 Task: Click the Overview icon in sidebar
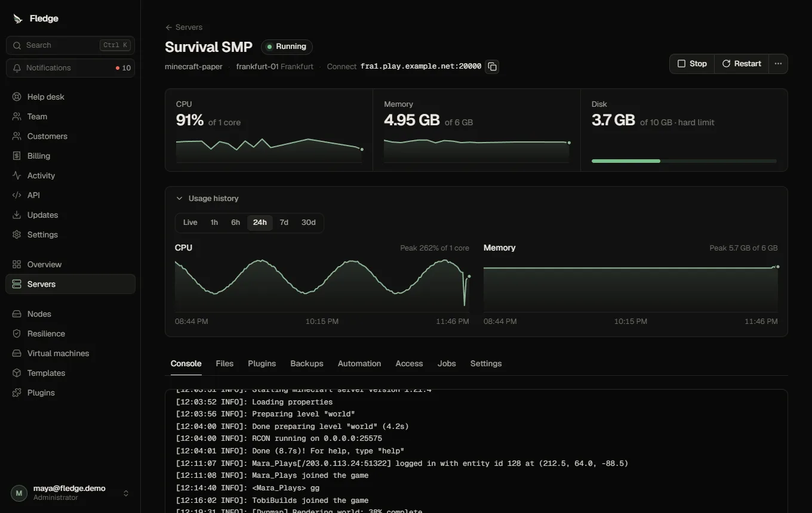(17, 264)
